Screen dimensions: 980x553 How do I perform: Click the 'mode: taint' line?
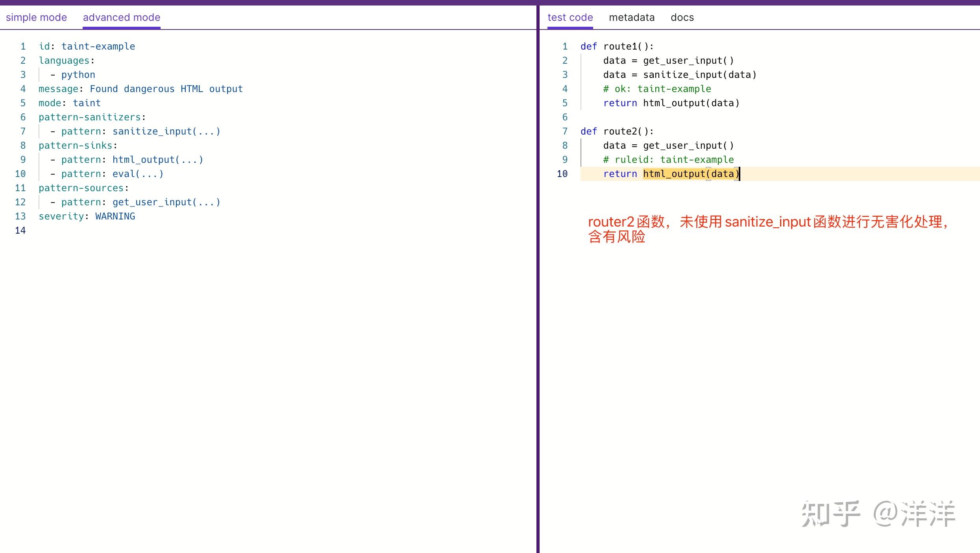[69, 103]
